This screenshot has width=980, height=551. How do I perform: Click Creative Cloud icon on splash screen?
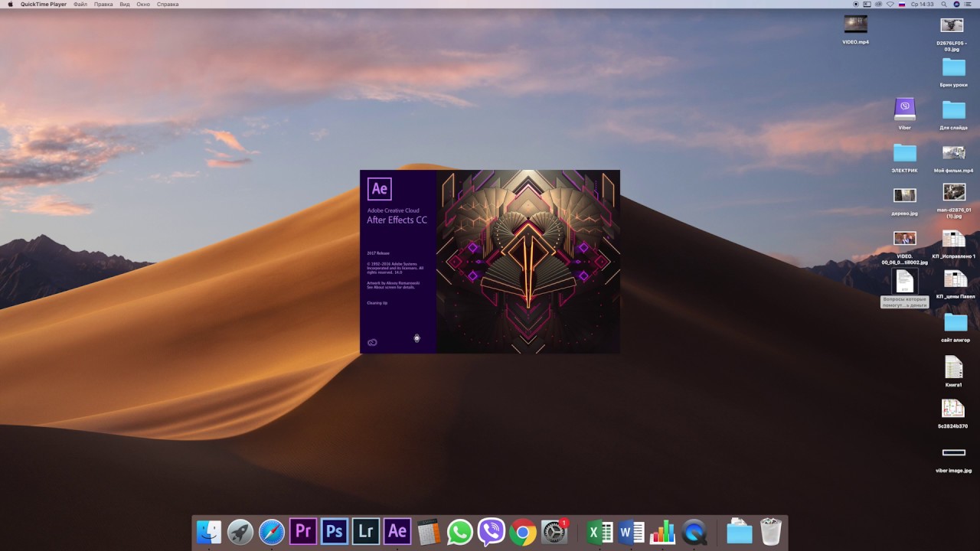[372, 342]
